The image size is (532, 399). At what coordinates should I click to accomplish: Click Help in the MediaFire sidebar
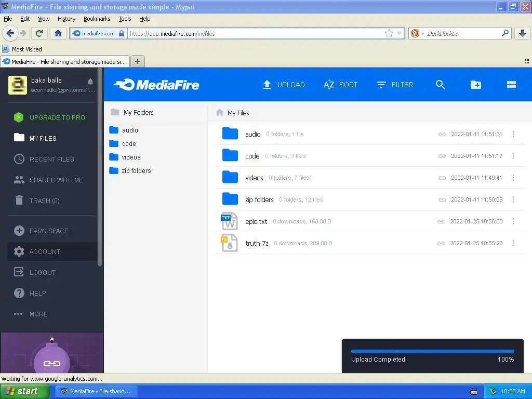[30, 293]
